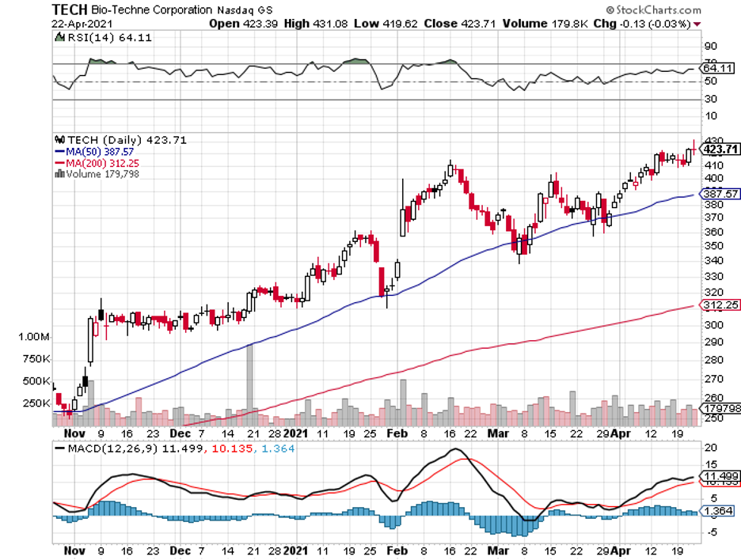Click the candlestick icon beside TECH (Daily)
The width and height of the screenshot is (741, 560).
pyautogui.click(x=59, y=140)
